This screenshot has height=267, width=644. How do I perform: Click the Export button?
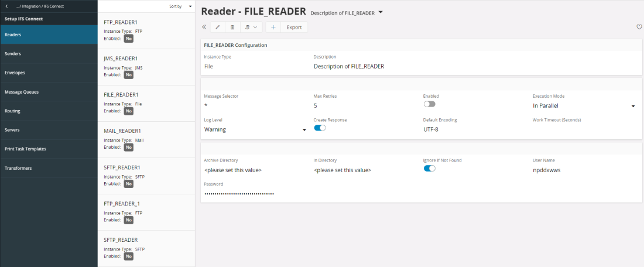[294, 27]
